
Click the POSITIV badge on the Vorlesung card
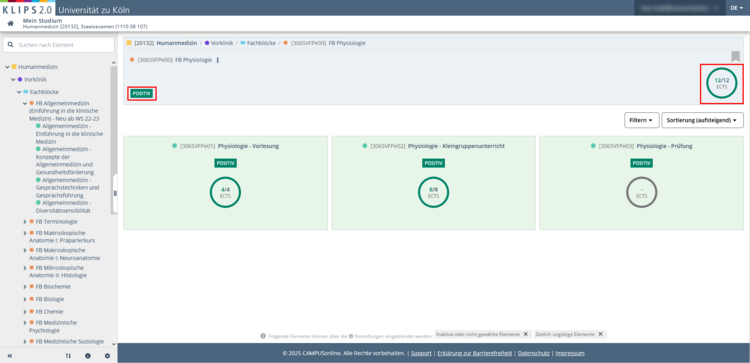pyautogui.click(x=225, y=163)
